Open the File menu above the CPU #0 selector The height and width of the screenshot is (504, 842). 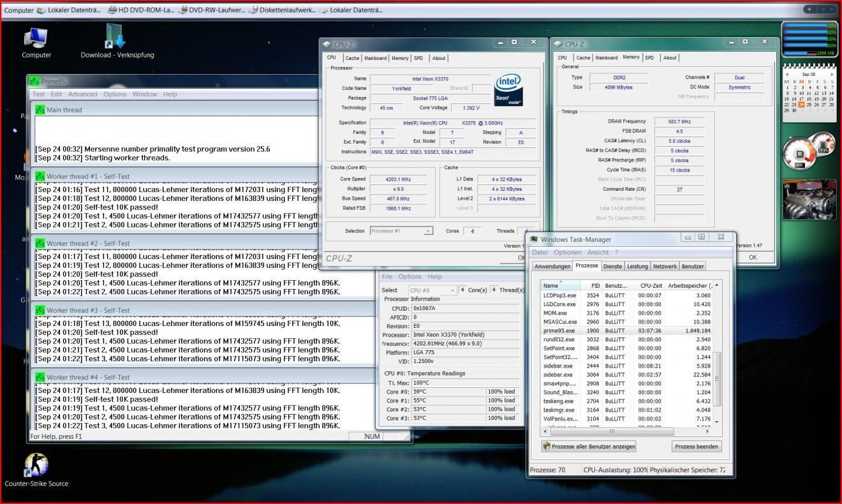point(387,277)
